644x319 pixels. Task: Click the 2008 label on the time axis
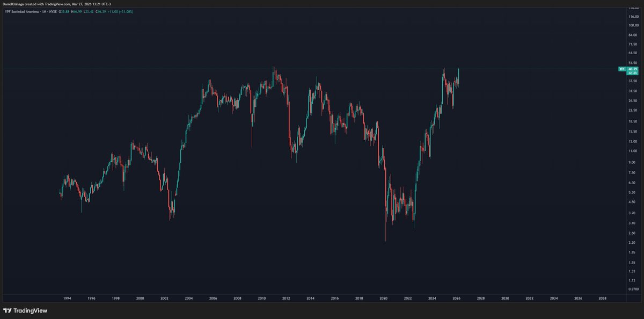237,298
